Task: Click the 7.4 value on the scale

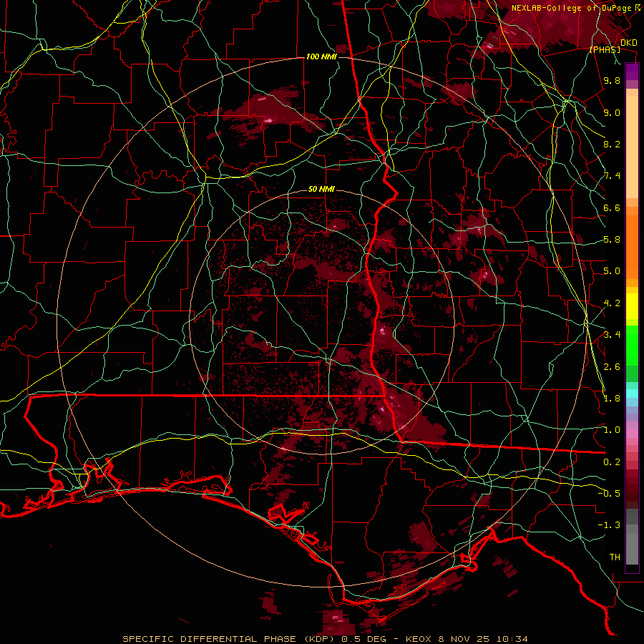Action: tap(612, 176)
